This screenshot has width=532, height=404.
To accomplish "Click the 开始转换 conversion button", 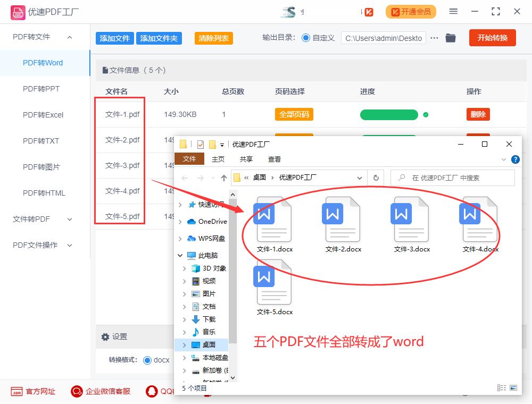I will [492, 38].
